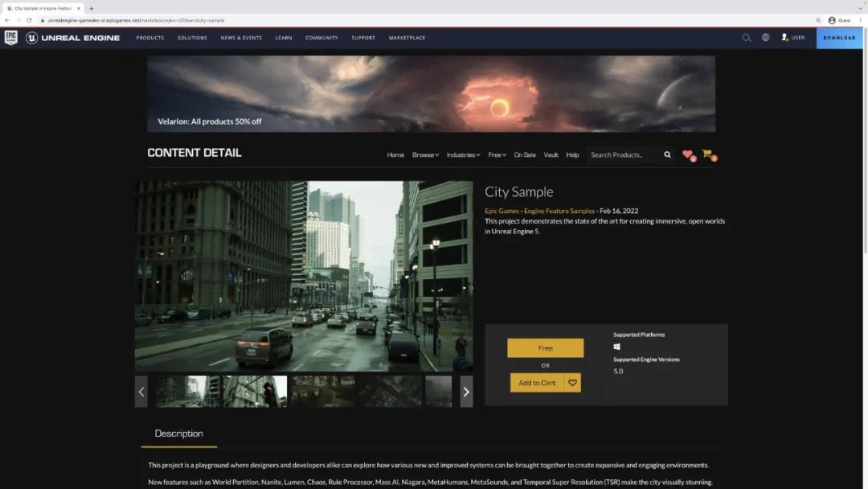
Task: Expand the Browse dropdown menu
Action: 425,154
